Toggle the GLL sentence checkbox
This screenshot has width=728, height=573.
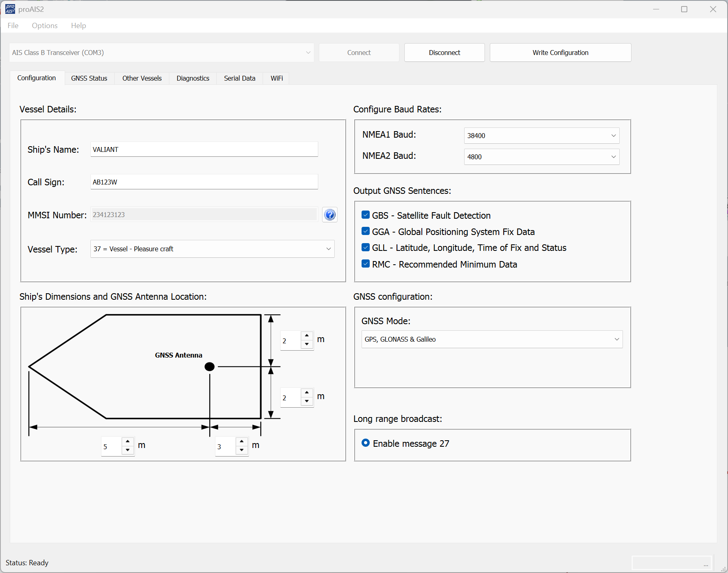(366, 248)
